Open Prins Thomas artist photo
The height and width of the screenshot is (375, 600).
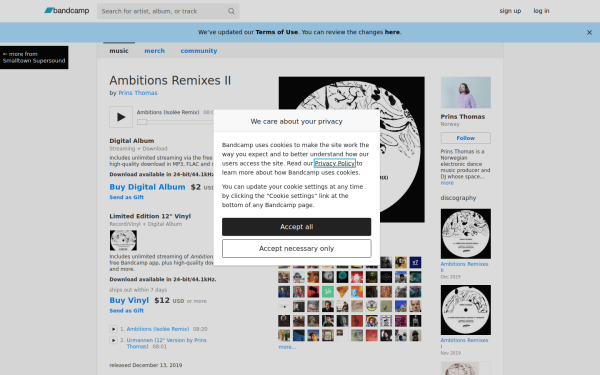[466, 92]
